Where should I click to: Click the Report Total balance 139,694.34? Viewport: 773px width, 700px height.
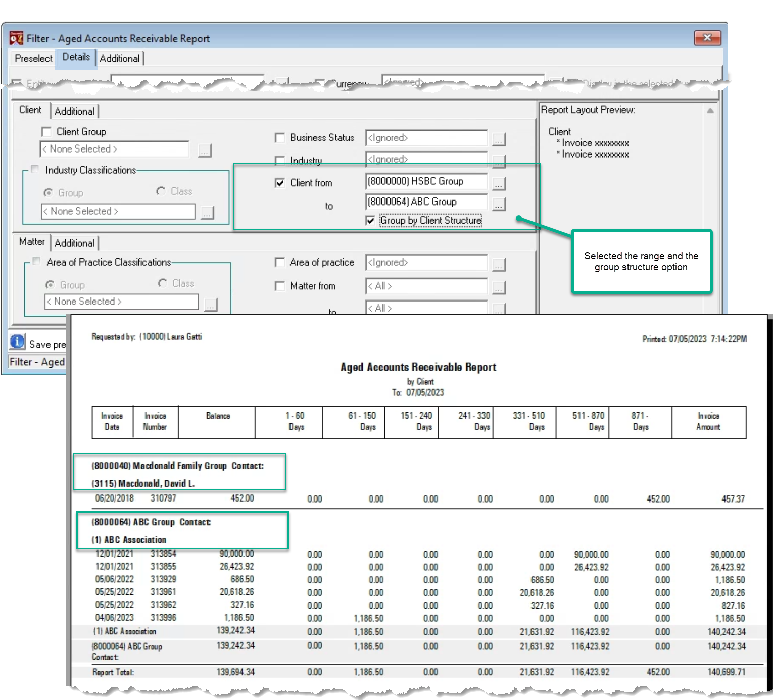point(235,672)
